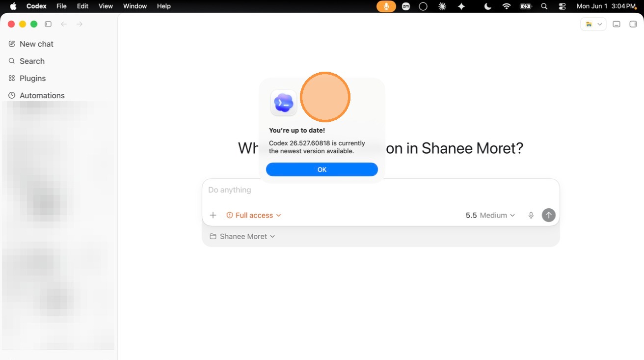
Task: Open the Zoom menu bar icon
Action: 406,6
